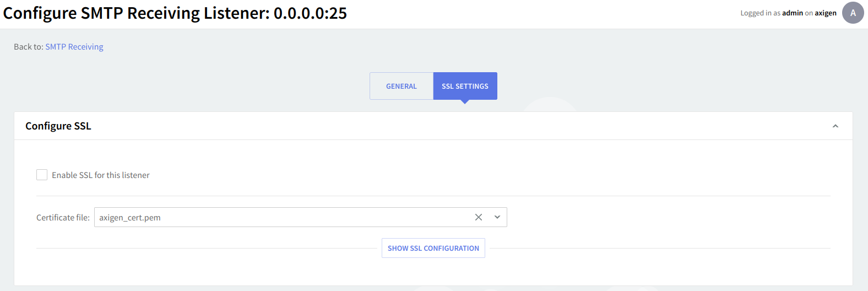Click the 'admin' username text

[792, 13]
